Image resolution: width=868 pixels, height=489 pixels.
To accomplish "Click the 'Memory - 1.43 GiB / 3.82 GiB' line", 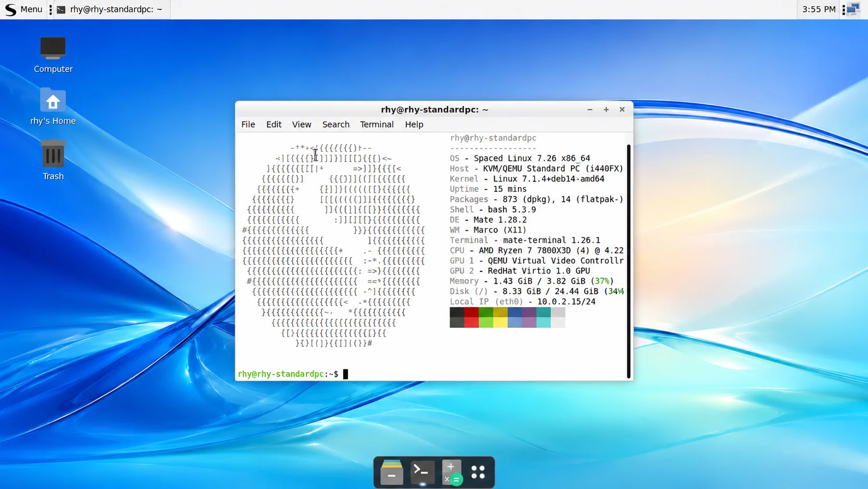I will [x=532, y=281].
